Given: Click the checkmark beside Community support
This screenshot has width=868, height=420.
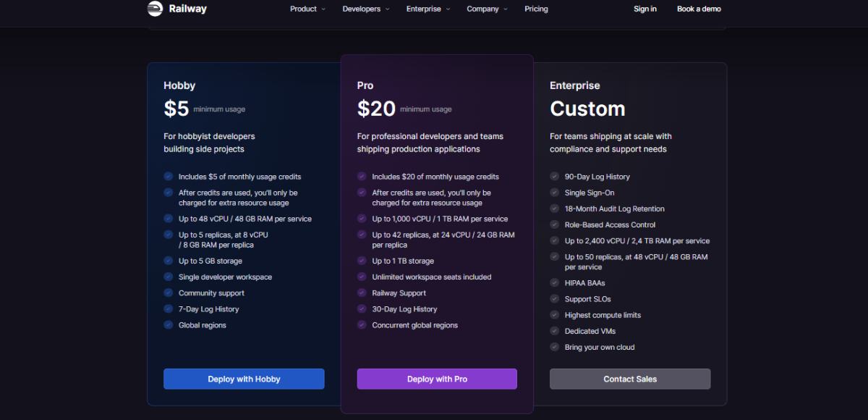Looking at the screenshot, I should coord(169,293).
